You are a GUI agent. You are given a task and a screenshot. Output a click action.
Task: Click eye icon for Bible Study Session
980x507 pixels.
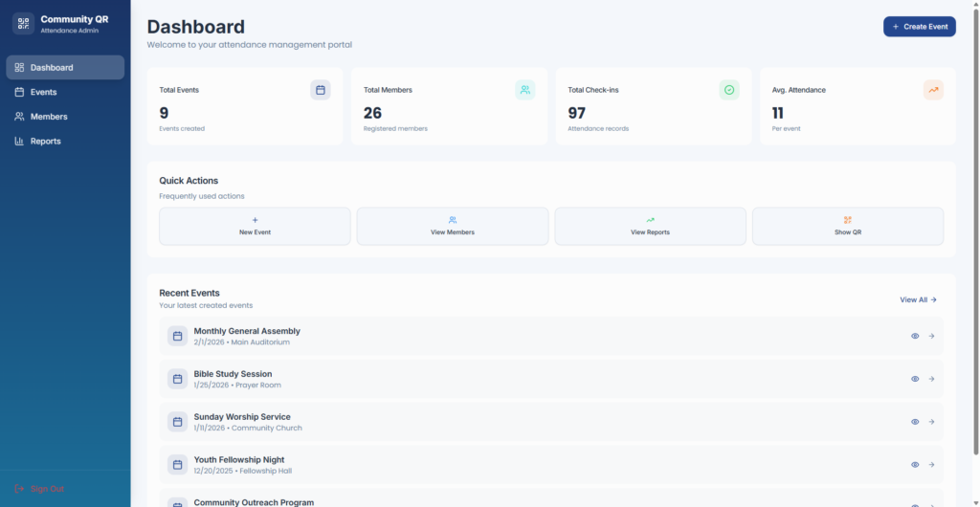pos(915,379)
